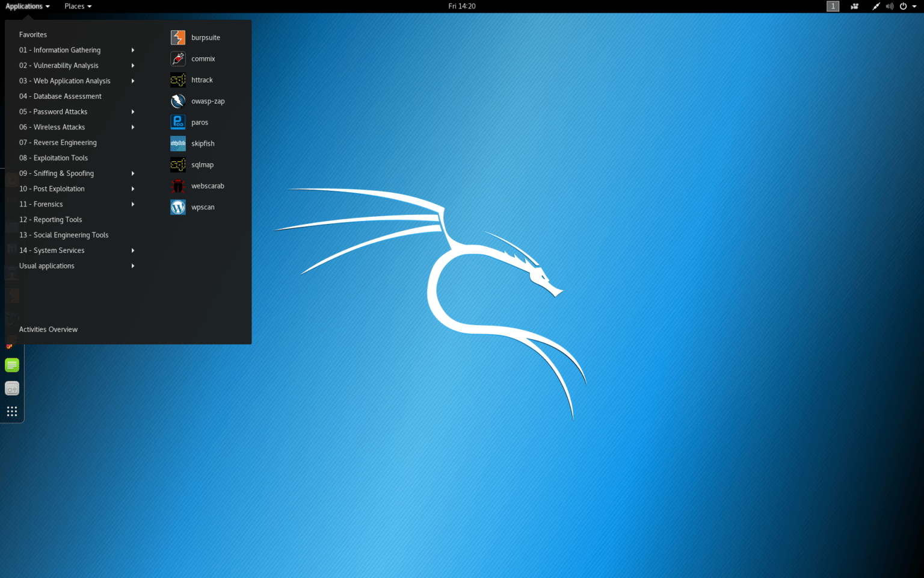
Task: Start webscarab
Action: (208, 185)
